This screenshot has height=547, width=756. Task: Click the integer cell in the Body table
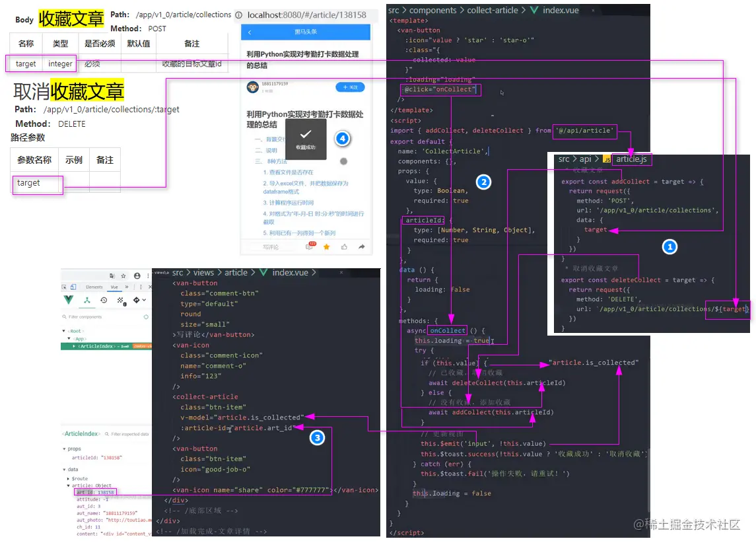coord(60,63)
